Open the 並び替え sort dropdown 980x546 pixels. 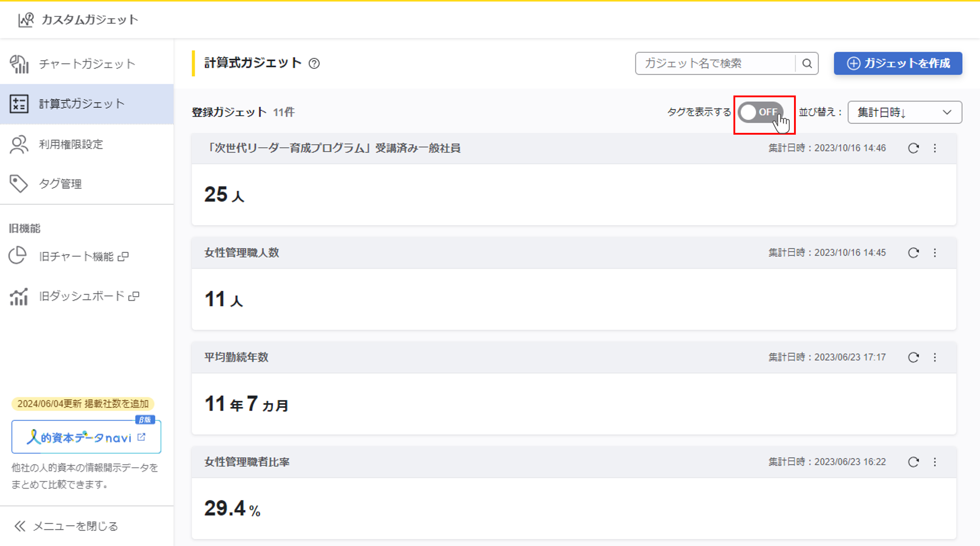coord(904,113)
